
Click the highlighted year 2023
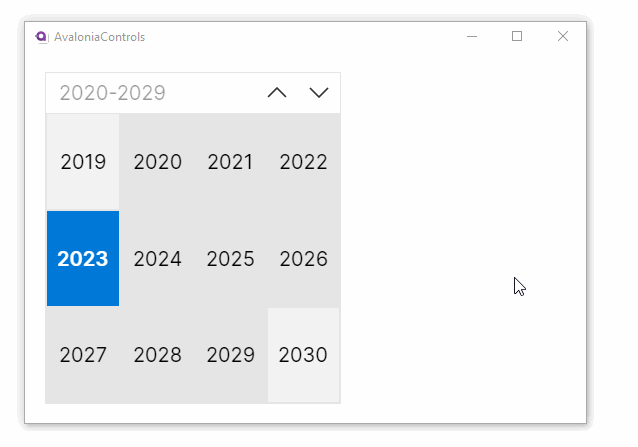(83, 259)
